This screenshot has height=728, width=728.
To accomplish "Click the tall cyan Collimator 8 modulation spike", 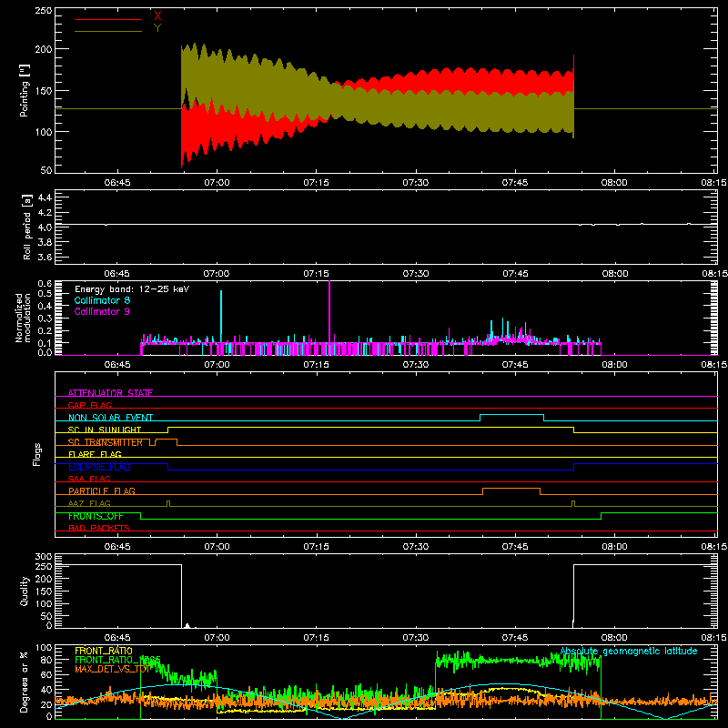I will (x=221, y=316).
